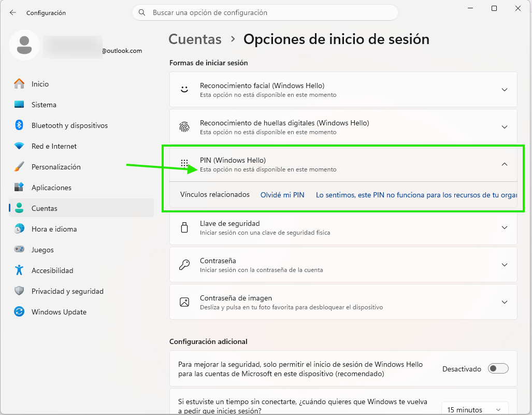532x415 pixels.
Task: Click the Configuración adicional heading
Action: click(208, 341)
